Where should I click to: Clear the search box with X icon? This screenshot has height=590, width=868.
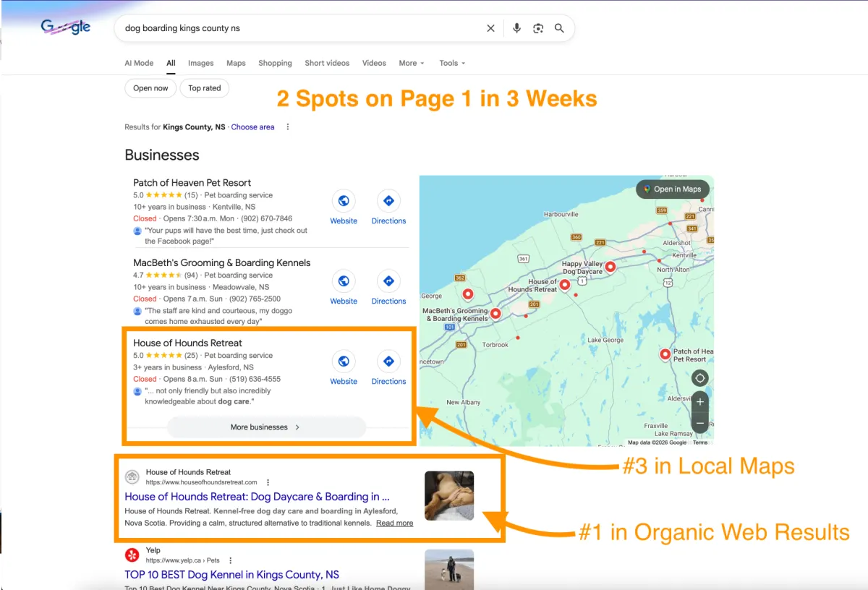click(490, 28)
